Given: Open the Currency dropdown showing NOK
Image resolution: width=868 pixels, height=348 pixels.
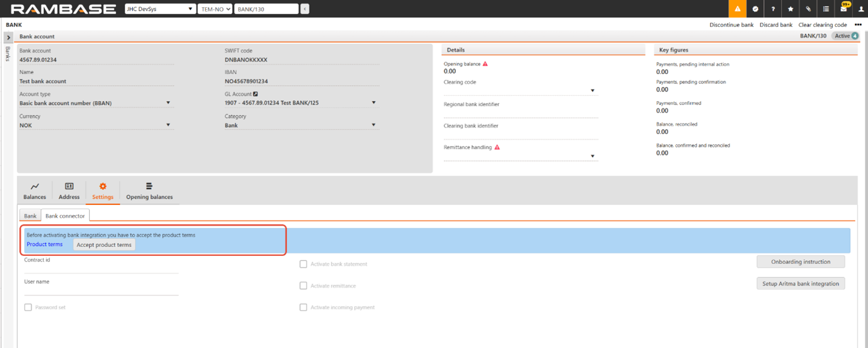Looking at the screenshot, I should [x=168, y=125].
